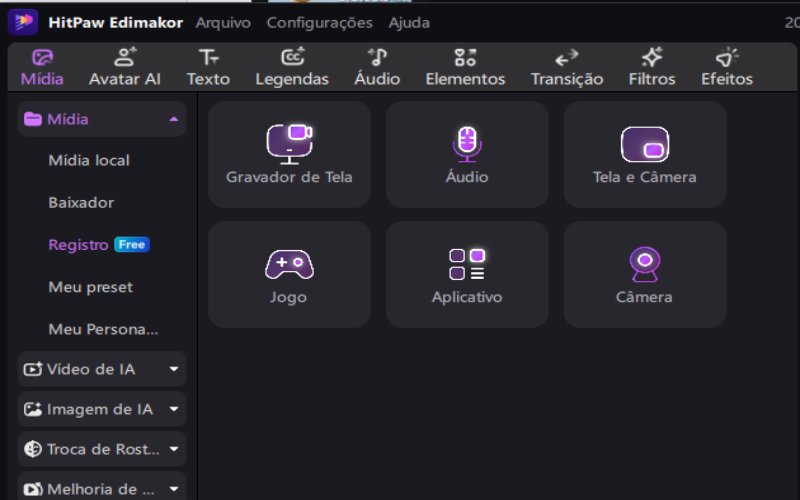Expand the Vídeo de IA section
The height and width of the screenshot is (500, 800).
(102, 369)
